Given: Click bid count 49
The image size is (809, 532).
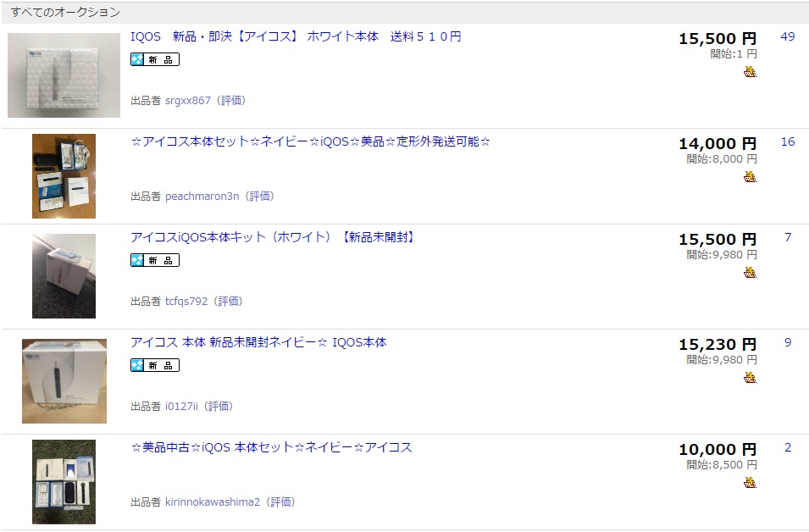Looking at the screenshot, I should click(x=787, y=37).
